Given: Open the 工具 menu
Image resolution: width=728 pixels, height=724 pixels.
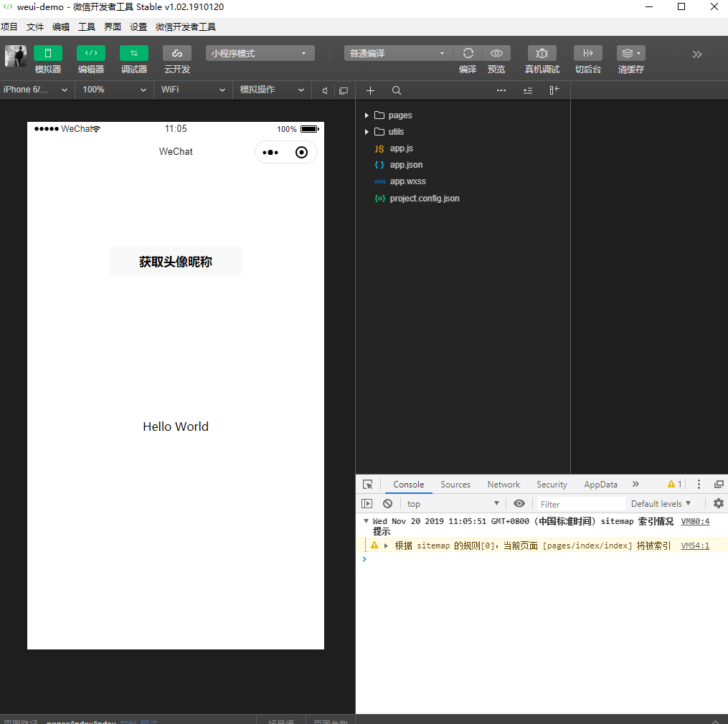Looking at the screenshot, I should (x=86, y=27).
